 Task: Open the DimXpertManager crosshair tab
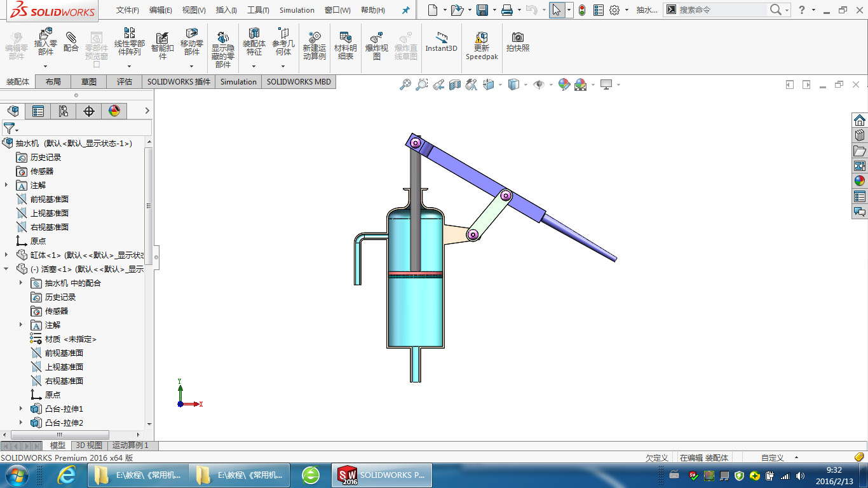(x=89, y=111)
